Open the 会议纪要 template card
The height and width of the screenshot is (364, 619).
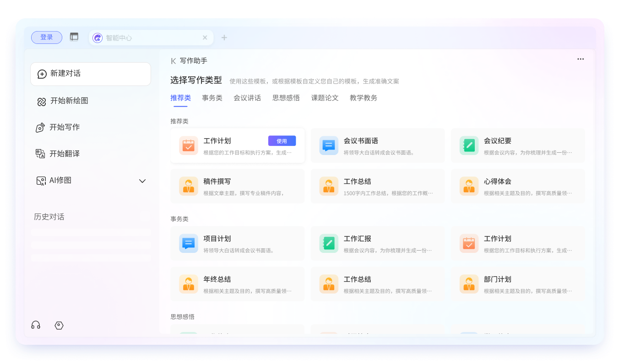click(517, 145)
